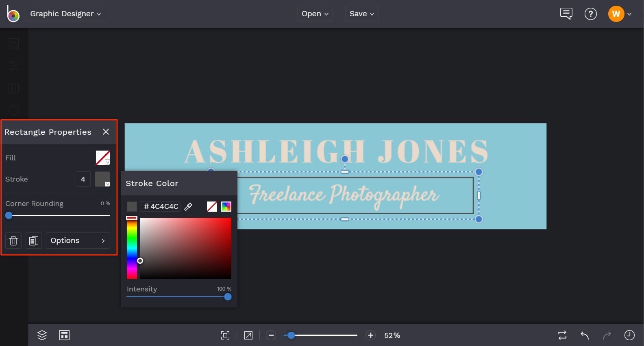Set stroke color to transparent
Viewport: 644px width, 346px height.
(212, 206)
